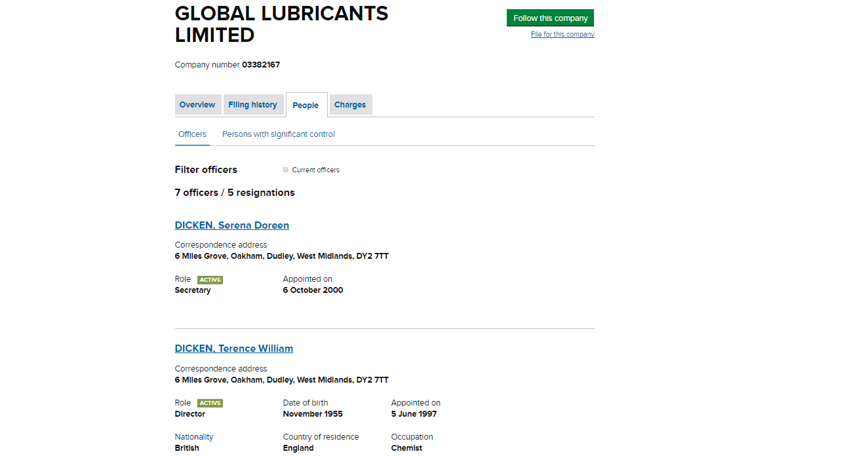
Task: Switch to the Overview tab
Action: [197, 105]
